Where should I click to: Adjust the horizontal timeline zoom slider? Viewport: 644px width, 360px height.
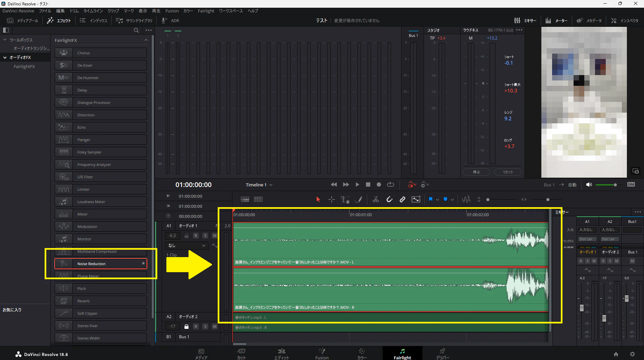(x=548, y=200)
